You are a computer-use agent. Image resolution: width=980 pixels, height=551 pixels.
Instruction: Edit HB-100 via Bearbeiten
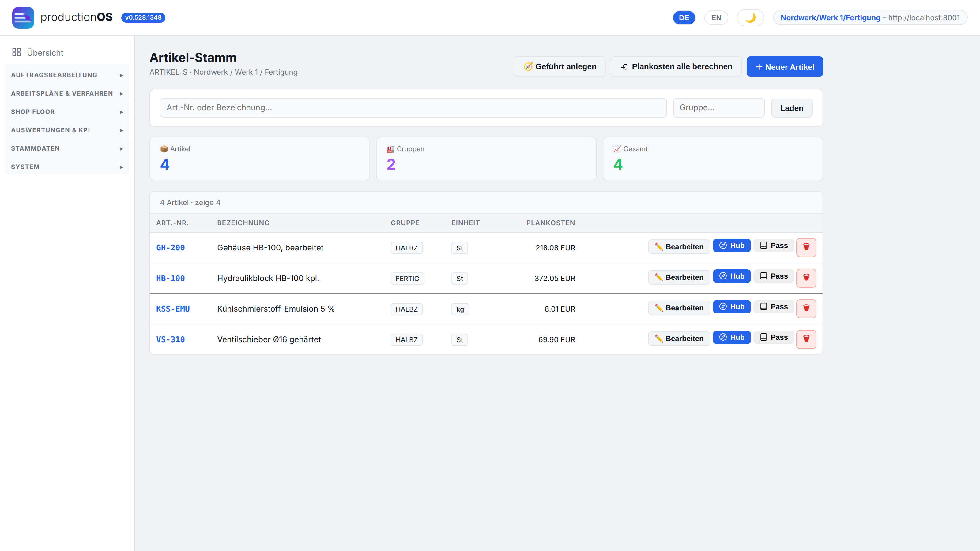click(x=679, y=277)
